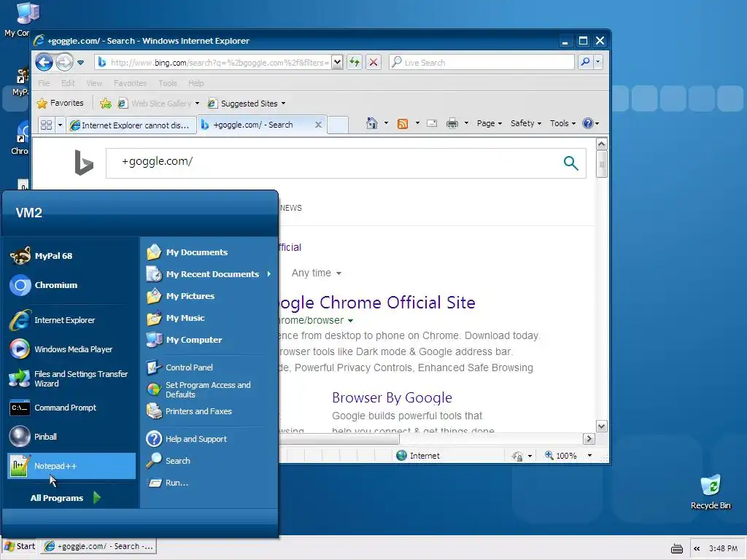Launch Command Prompt

coord(71,408)
